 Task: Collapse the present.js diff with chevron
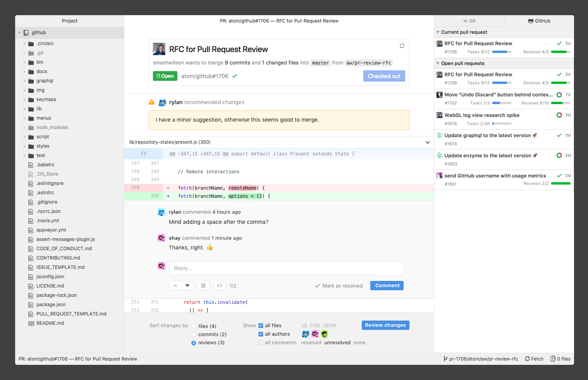pos(428,142)
